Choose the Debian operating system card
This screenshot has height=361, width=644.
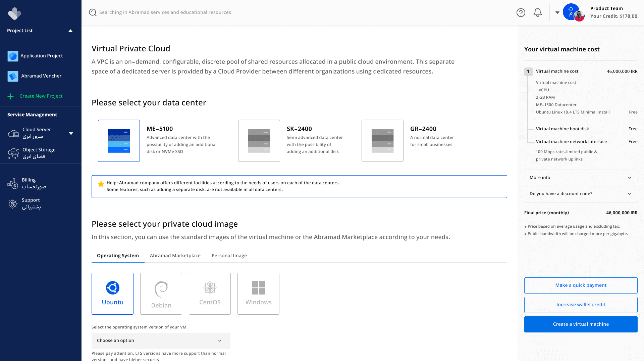[x=161, y=294]
